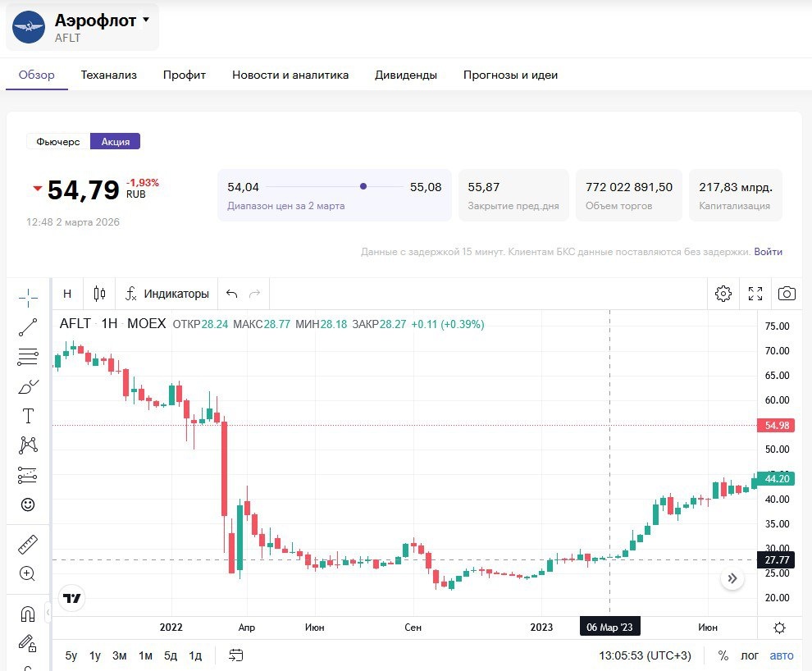Switch to the Профит tab
Screen dimensions: 812x671
185,75
